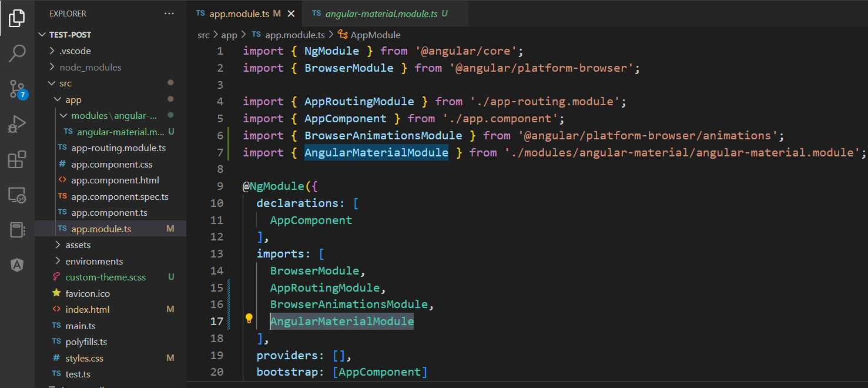Expand the assets folder
Screen dimensions: 868x388
(58, 245)
